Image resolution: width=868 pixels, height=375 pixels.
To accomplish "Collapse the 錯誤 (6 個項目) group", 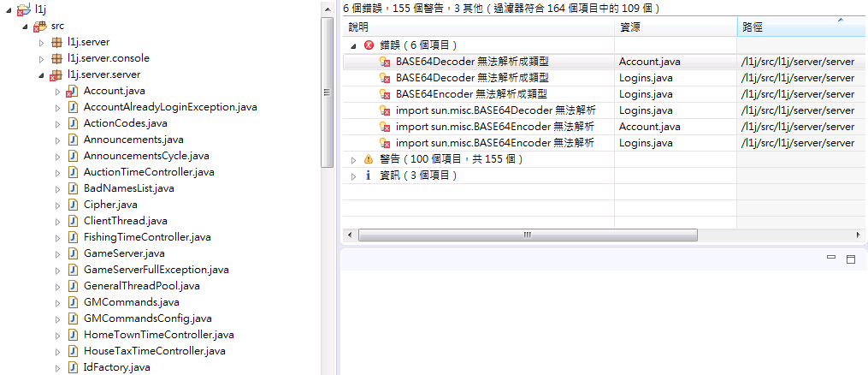I will 354,45.
